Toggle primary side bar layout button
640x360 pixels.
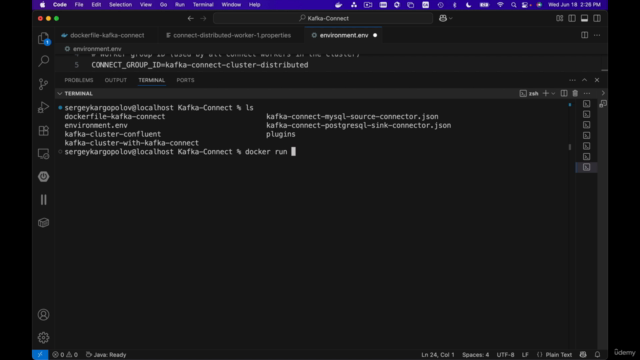[x=572, y=18]
